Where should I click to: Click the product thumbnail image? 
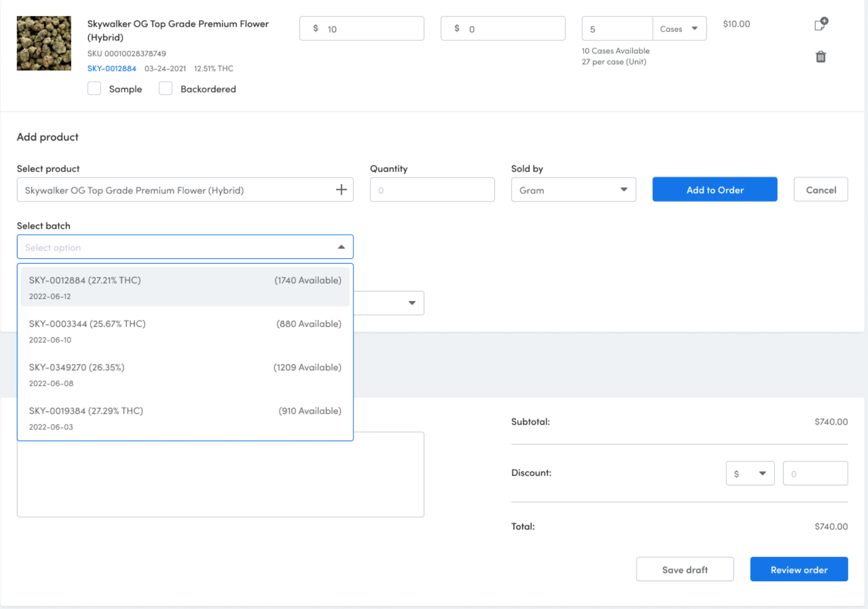(44, 43)
